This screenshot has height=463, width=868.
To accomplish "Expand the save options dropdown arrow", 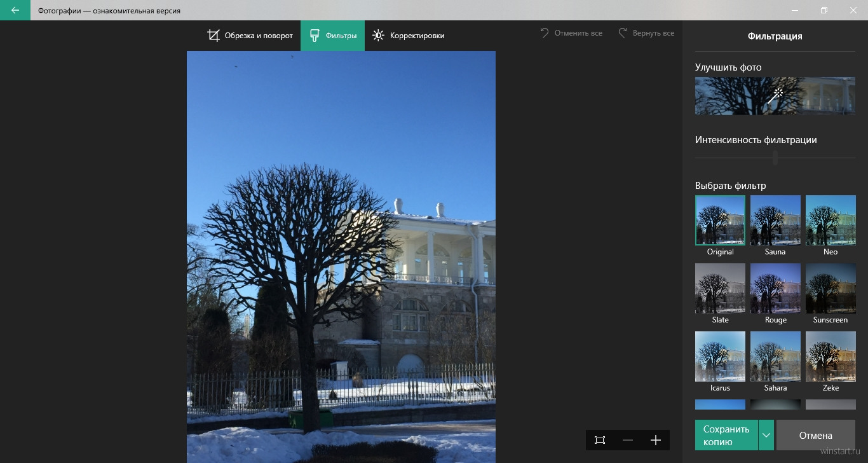I will 766,436.
